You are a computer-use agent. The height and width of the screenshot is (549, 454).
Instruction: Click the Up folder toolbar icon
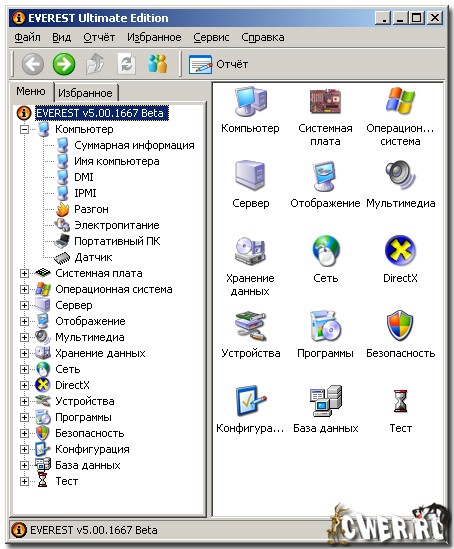[95, 64]
